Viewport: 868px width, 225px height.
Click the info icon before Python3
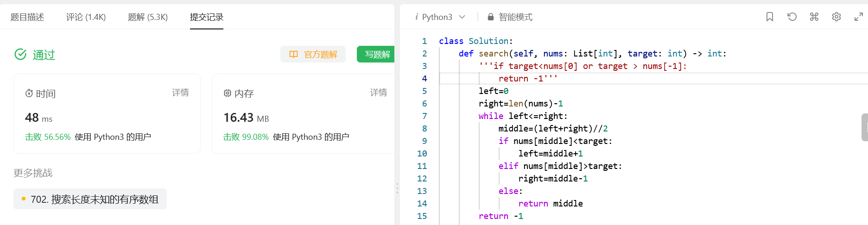(x=417, y=17)
